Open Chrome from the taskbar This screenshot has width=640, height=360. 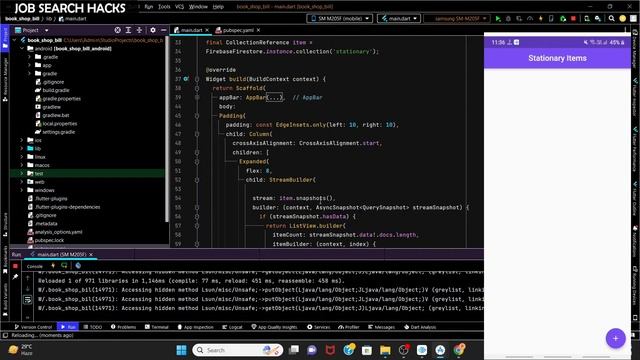coord(459,350)
